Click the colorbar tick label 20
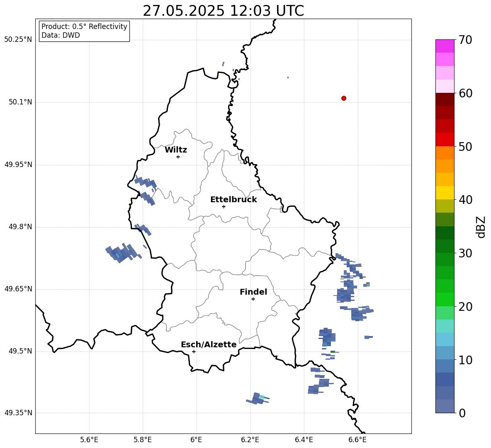Screen dimensions: 491x448 tap(465, 307)
